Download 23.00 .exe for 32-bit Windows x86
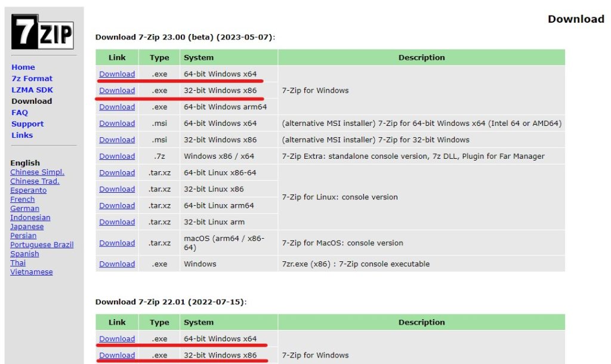Screen dimensions: 611x364 [117, 90]
